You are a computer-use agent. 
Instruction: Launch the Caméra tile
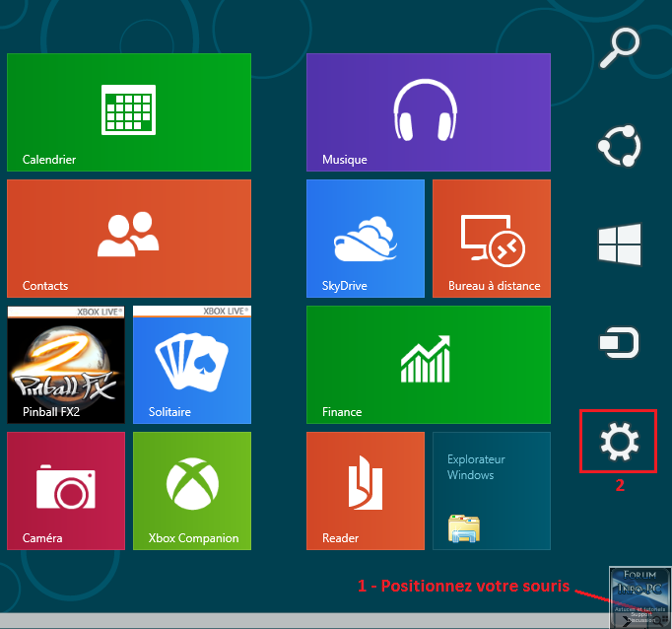(66, 491)
